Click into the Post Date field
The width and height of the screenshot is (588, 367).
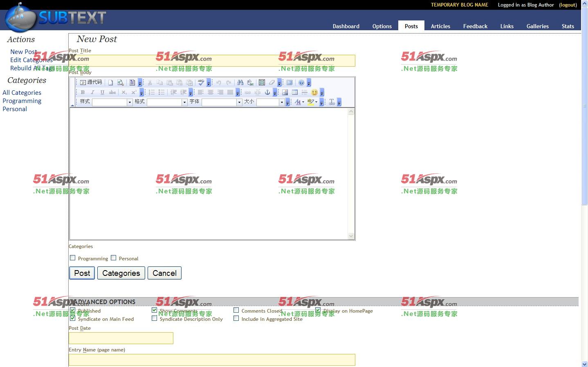121,338
